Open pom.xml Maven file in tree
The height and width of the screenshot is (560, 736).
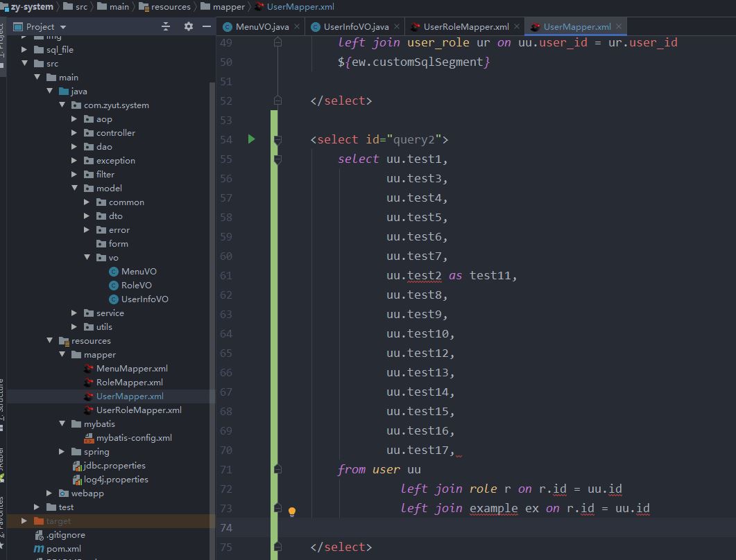pyautogui.click(x=63, y=548)
